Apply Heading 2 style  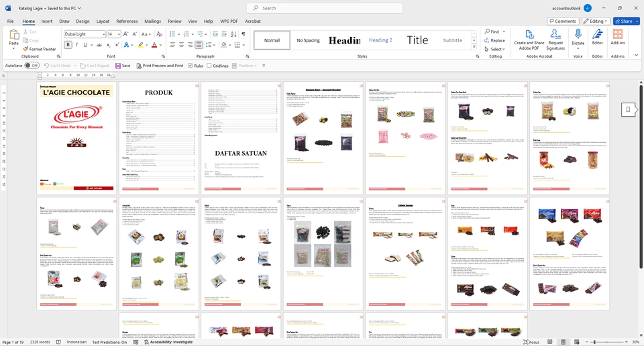coord(381,40)
